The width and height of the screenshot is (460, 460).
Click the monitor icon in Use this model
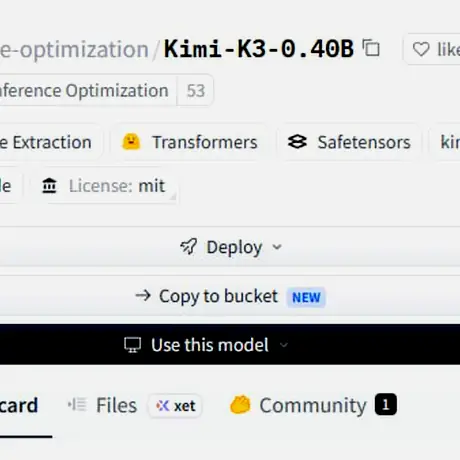[132, 345]
